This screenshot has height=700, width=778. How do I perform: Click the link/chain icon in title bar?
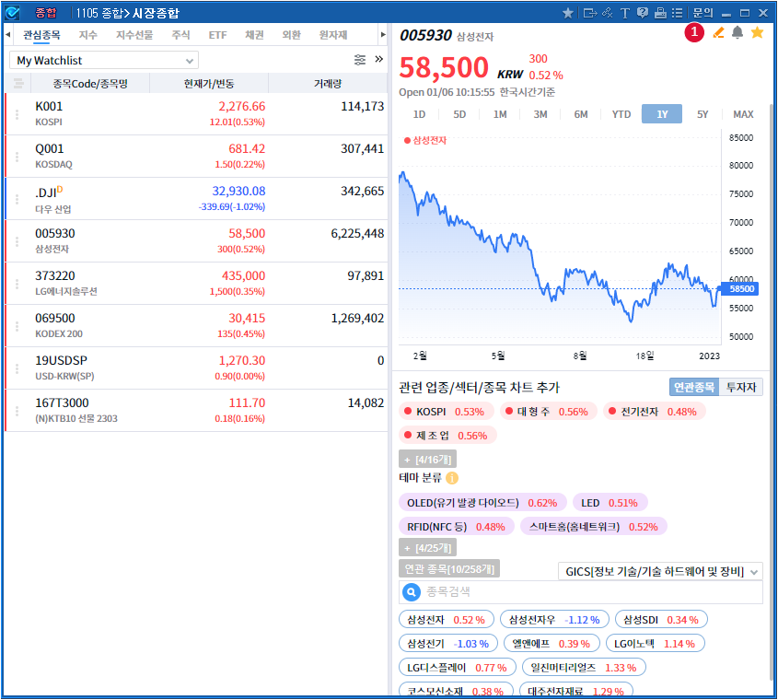[x=607, y=13]
